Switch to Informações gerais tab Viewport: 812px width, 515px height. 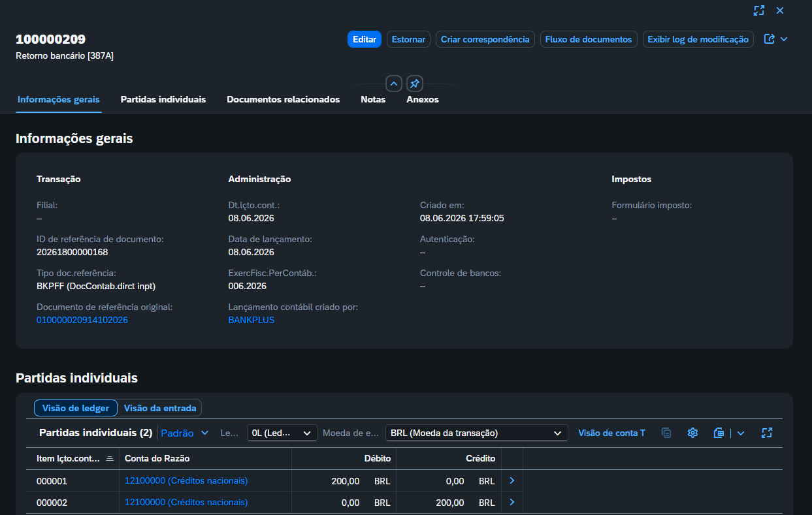(59, 100)
